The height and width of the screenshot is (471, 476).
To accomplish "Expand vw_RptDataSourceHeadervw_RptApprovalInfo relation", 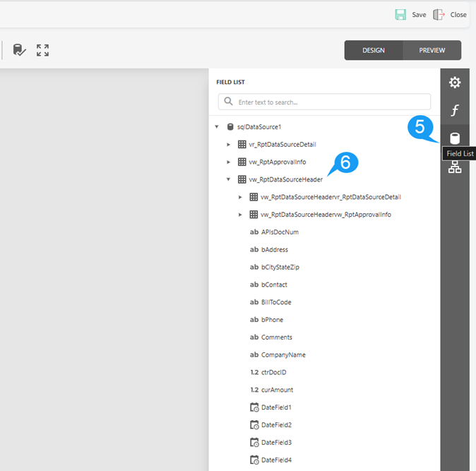I will [240, 215].
